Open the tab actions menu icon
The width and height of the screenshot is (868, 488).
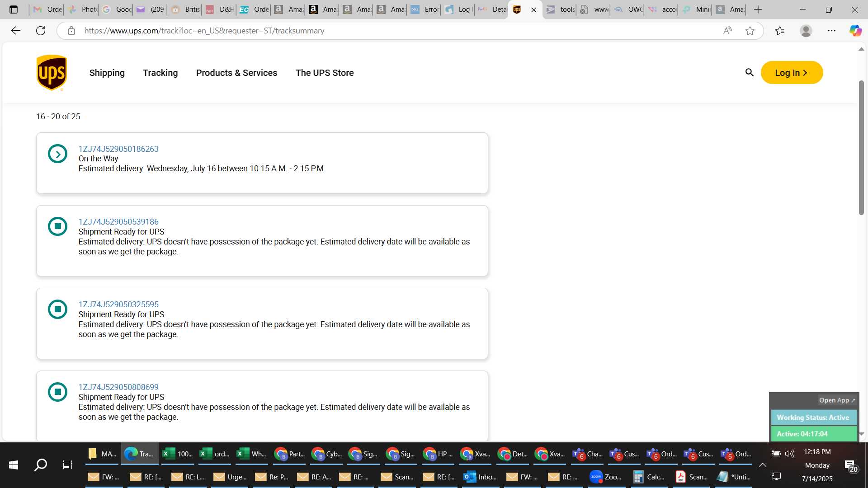pyautogui.click(x=14, y=9)
